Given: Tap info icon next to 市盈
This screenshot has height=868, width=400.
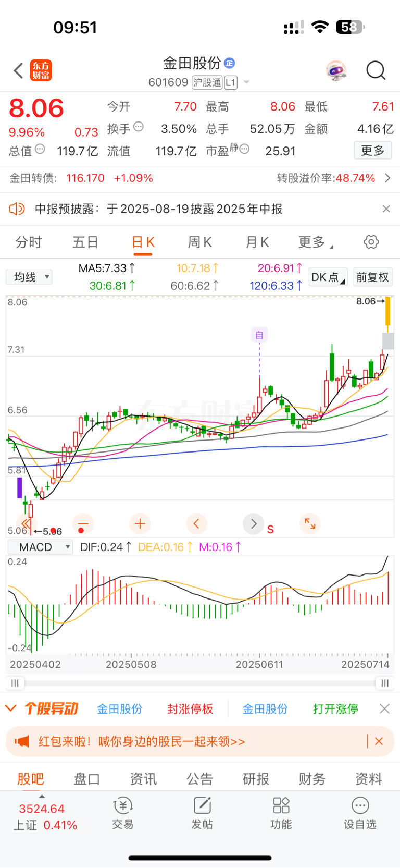Looking at the screenshot, I should click(x=244, y=149).
